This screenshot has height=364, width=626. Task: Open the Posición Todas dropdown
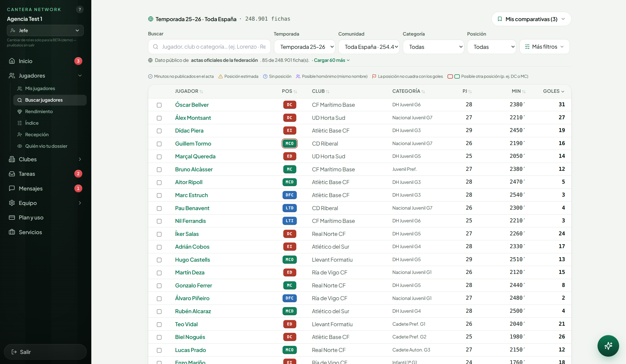(492, 47)
